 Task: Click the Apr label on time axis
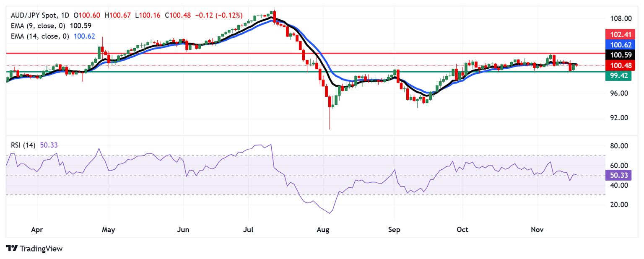click(x=37, y=230)
